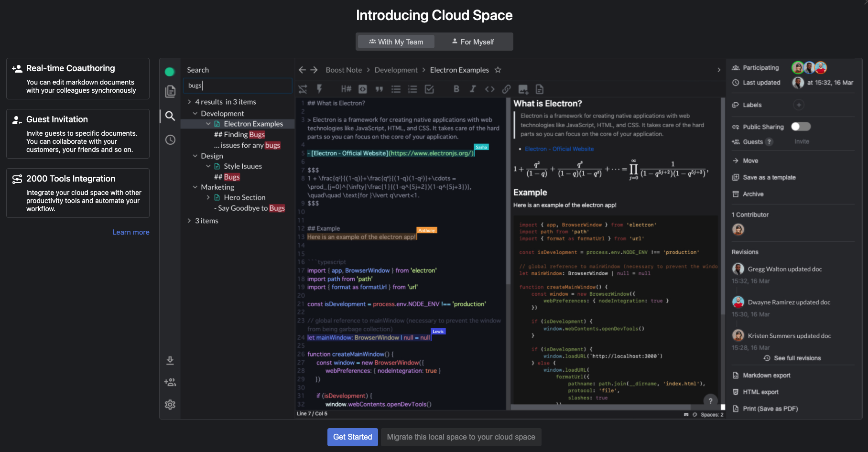This screenshot has height=452, width=868.
Task: Apply bold formatting with the B icon
Action: coord(456,89)
